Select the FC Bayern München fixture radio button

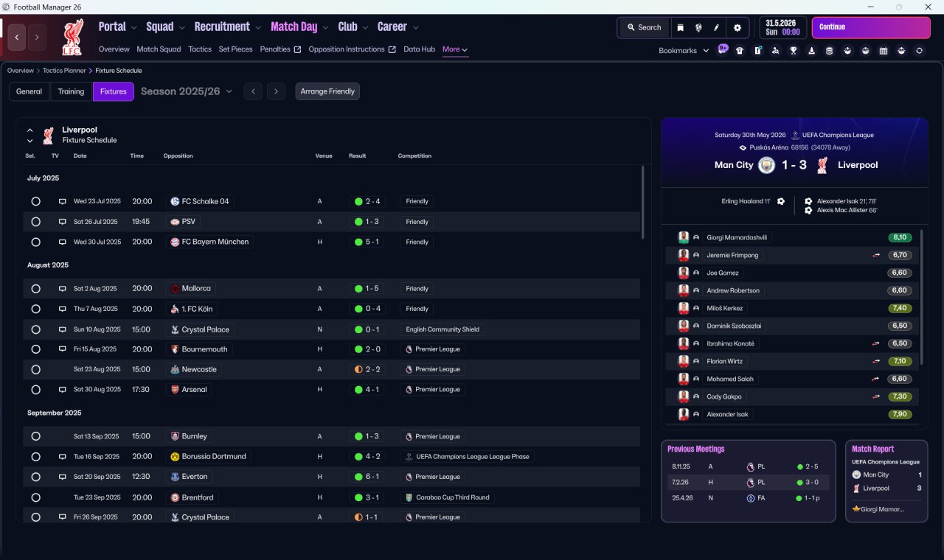(x=35, y=242)
